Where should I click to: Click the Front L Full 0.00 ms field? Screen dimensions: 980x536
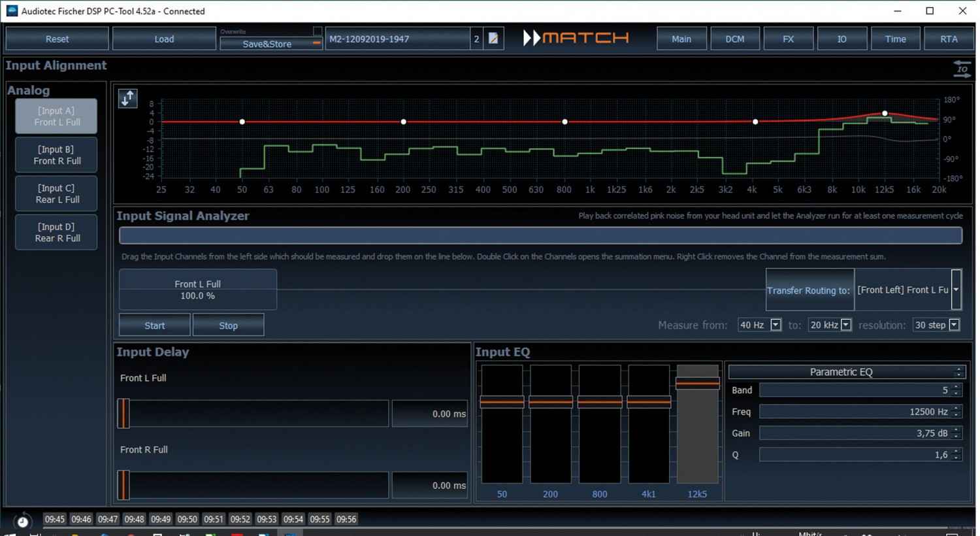[429, 414]
